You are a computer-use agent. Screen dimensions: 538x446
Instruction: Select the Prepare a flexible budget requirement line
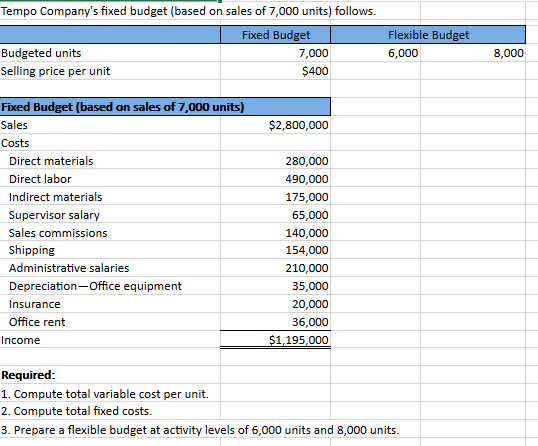[x=200, y=430]
